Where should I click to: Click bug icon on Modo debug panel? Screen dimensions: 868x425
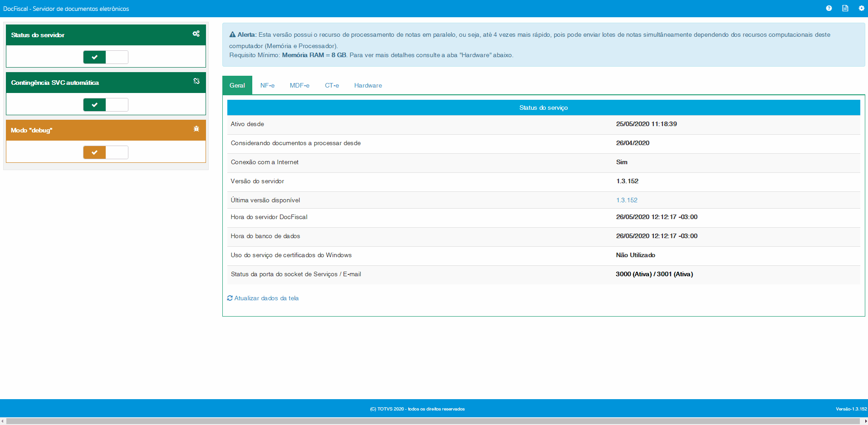(196, 129)
